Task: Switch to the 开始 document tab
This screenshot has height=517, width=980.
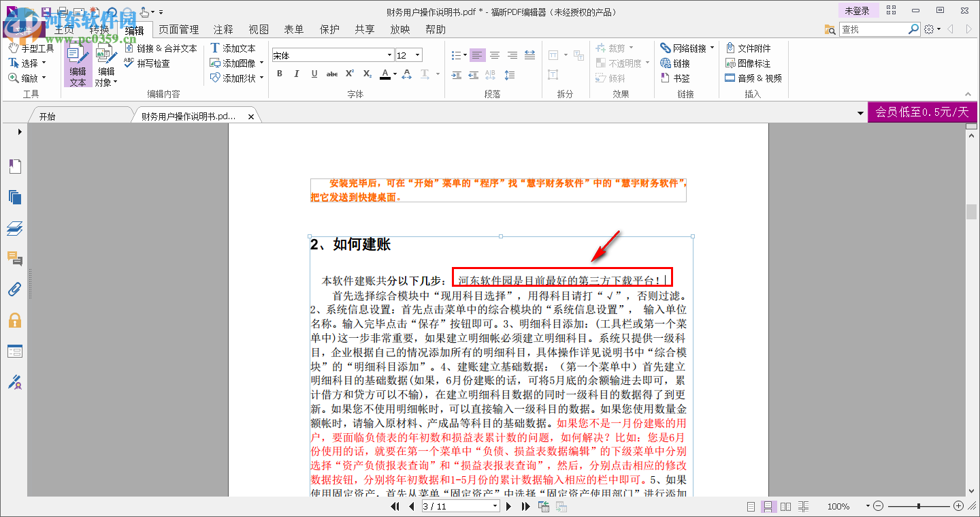Action: pos(67,115)
